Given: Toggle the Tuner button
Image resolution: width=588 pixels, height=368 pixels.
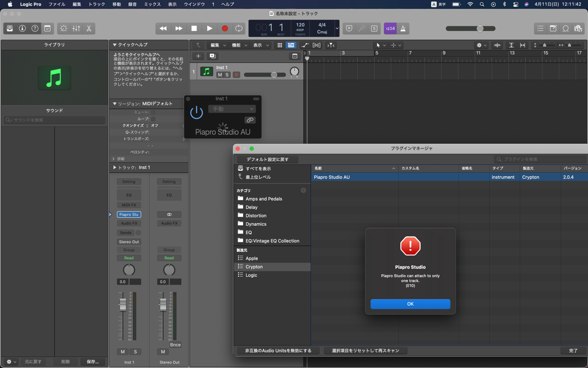Looking at the screenshot, I should [362, 28].
